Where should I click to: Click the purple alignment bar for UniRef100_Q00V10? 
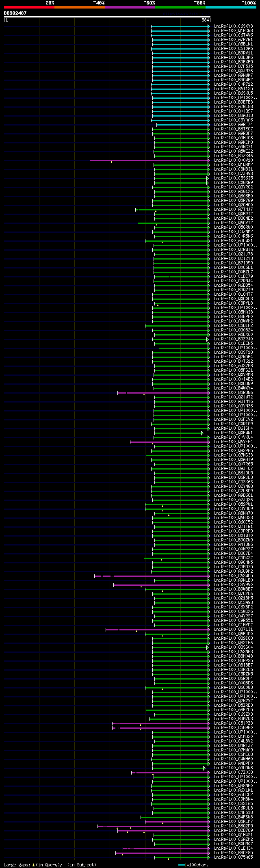tap(150, 160)
